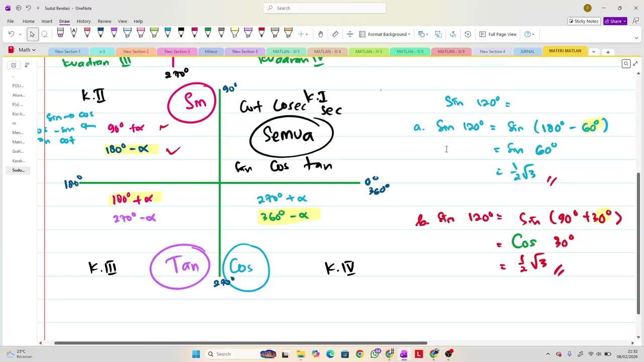Select the 'Grafi...' page
Viewport: 644px width, 362px height.
click(19, 151)
